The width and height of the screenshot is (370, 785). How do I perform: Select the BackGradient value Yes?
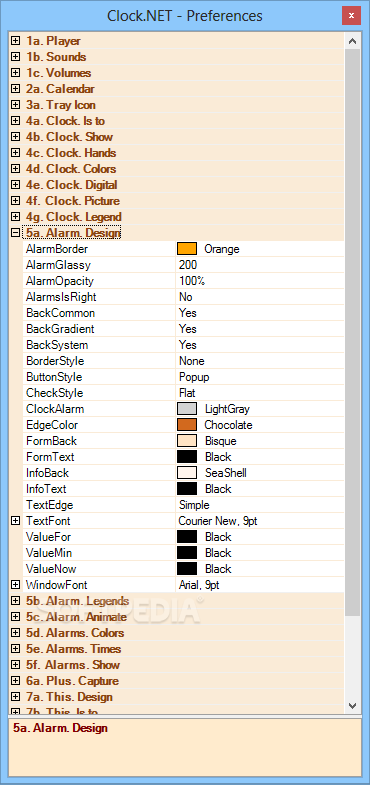point(188,329)
